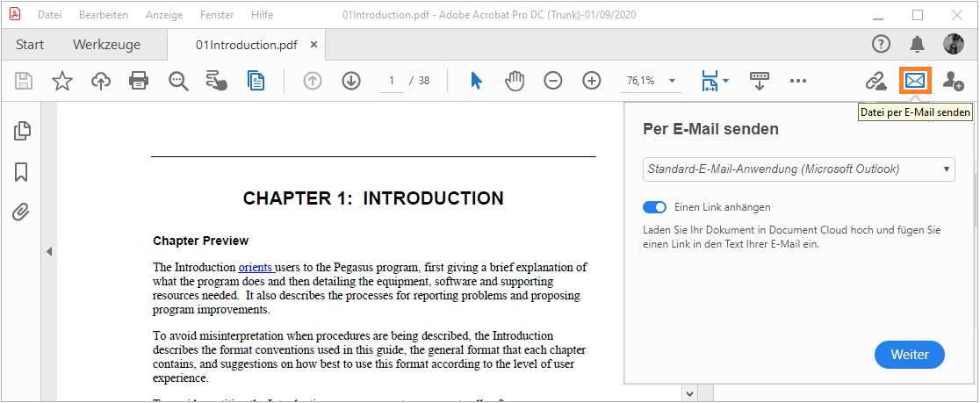Image resolution: width=980 pixels, height=403 pixels.
Task: Activate the hand pan tool
Action: [515, 82]
